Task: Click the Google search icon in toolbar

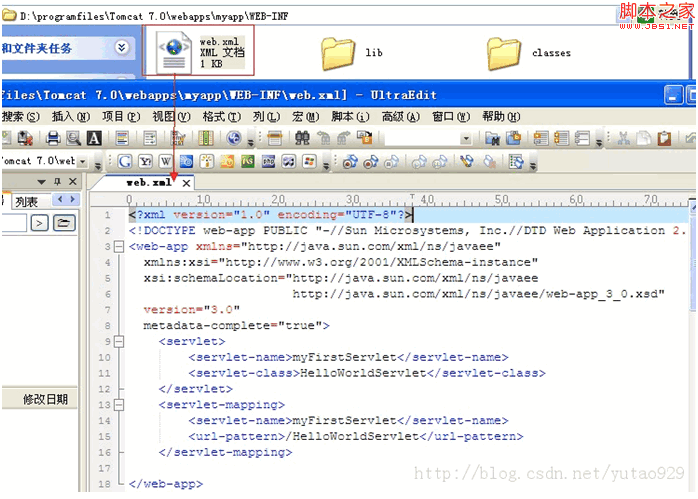Action: pos(125,161)
